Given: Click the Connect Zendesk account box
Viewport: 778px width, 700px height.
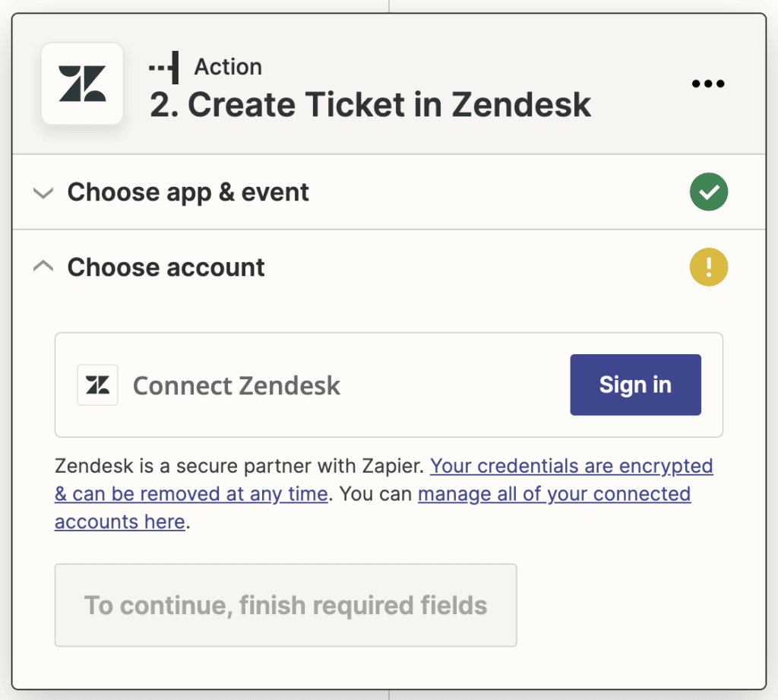Looking at the screenshot, I should [389, 385].
